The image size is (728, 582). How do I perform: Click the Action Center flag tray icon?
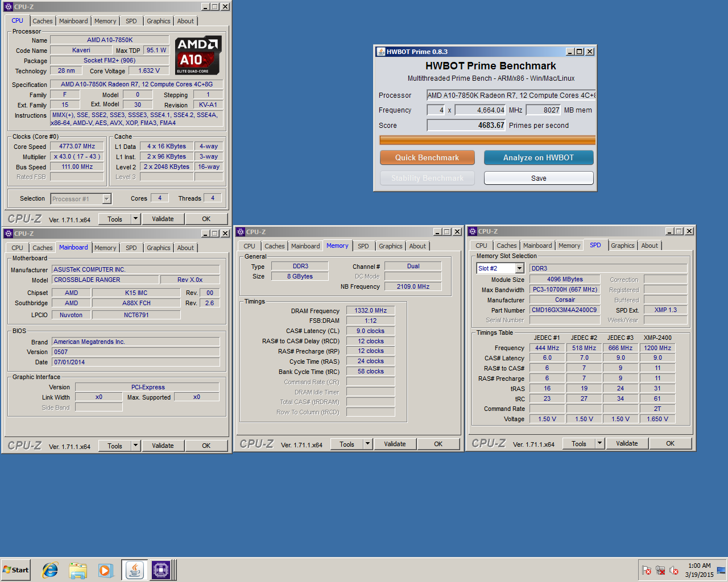(647, 570)
